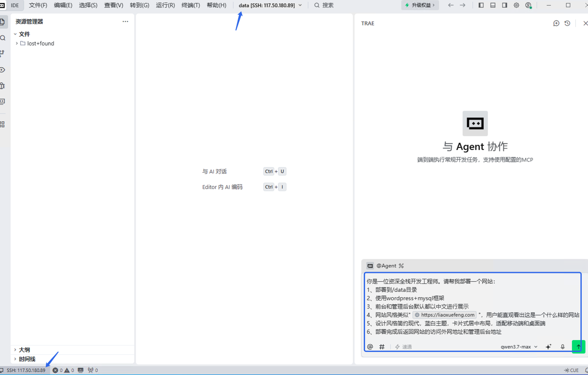
Task: Open the user account avatar icon
Action: tap(528, 6)
